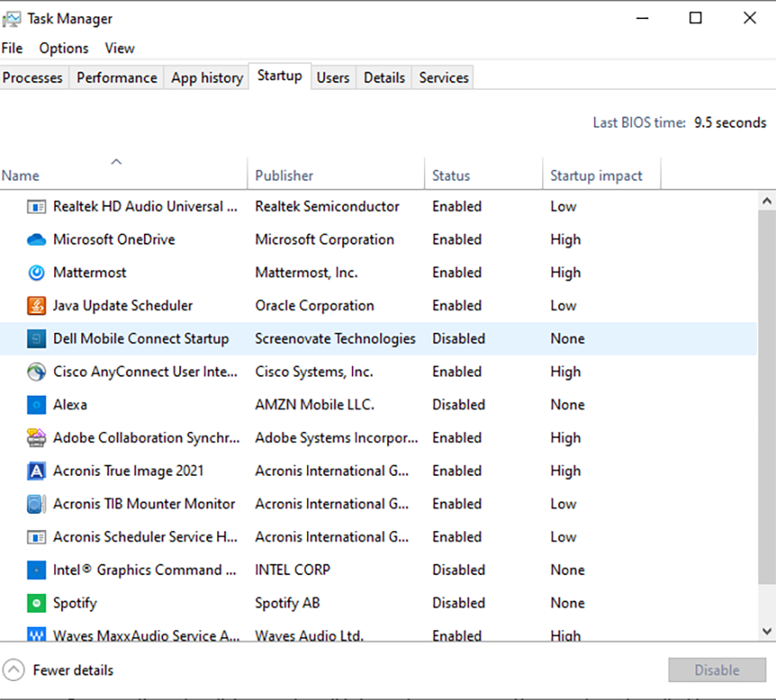Click Acronis Scheduler Service H... name
This screenshot has width=776, height=700.
pos(145,537)
